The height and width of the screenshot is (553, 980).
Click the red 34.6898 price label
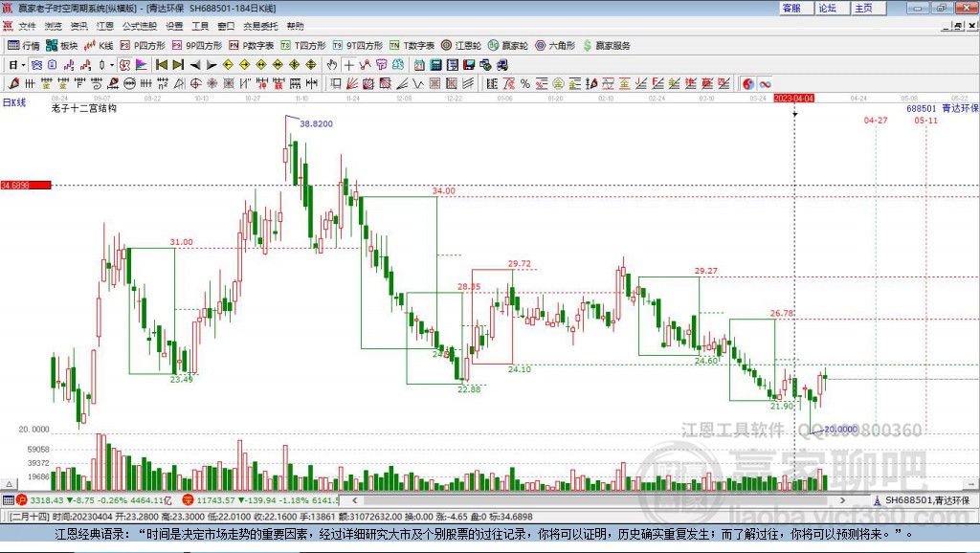26,185
